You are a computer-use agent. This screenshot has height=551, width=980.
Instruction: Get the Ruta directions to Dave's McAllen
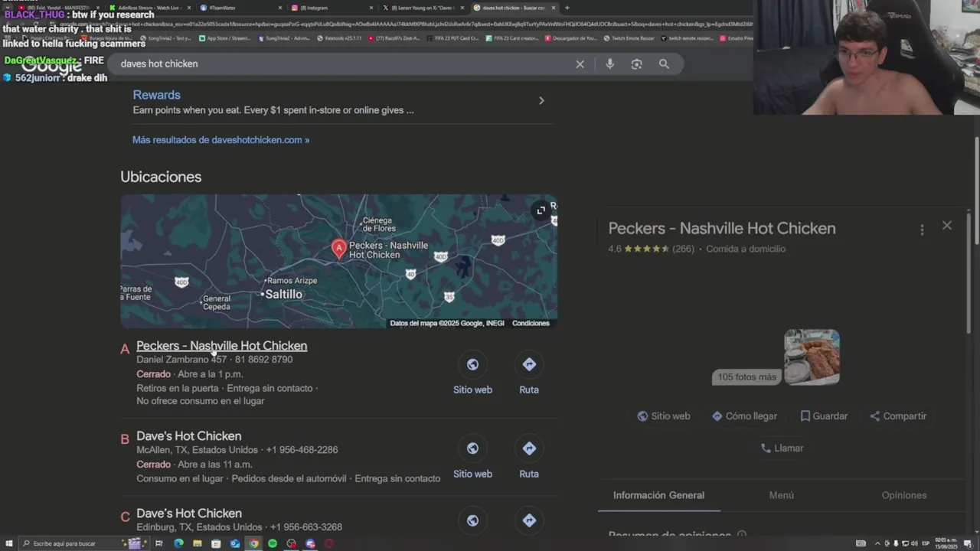coord(529,448)
